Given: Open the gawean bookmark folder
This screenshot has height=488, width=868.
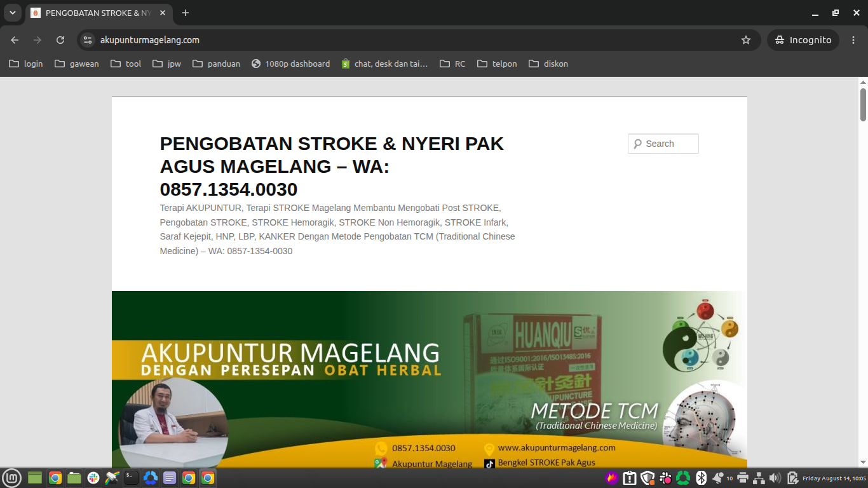Looking at the screenshot, I should coord(77,64).
